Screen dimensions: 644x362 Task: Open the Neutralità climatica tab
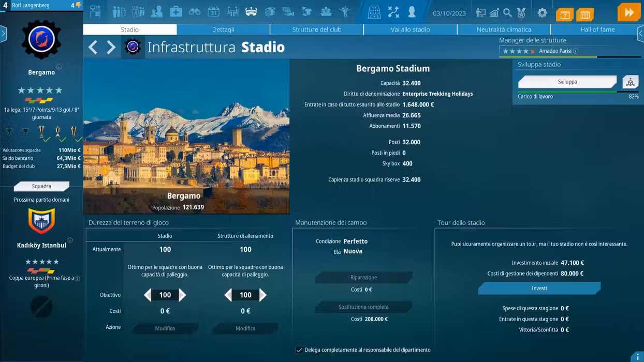point(504,29)
